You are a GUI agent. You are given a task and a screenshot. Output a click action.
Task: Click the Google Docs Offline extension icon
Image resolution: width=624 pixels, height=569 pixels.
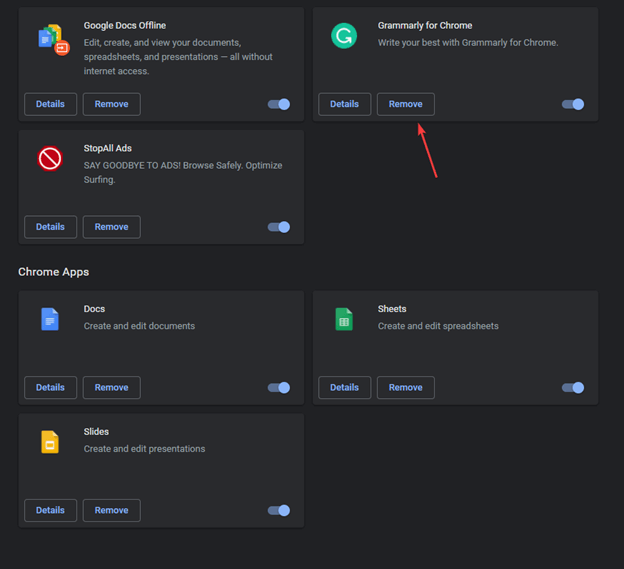click(52, 39)
